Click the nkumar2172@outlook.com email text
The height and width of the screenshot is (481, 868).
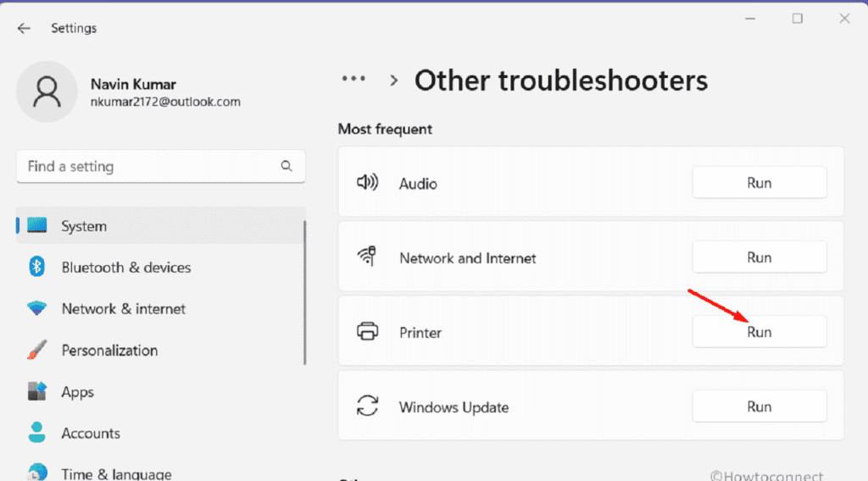pos(165,102)
